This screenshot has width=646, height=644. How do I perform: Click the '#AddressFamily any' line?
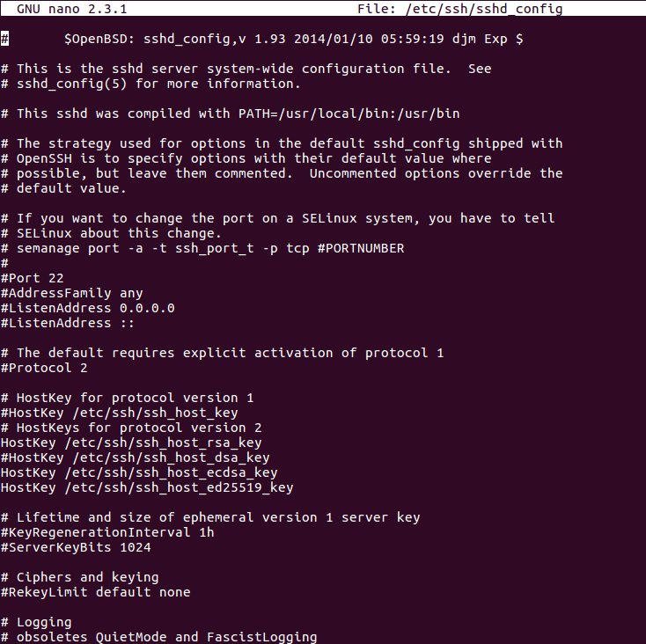(x=71, y=293)
